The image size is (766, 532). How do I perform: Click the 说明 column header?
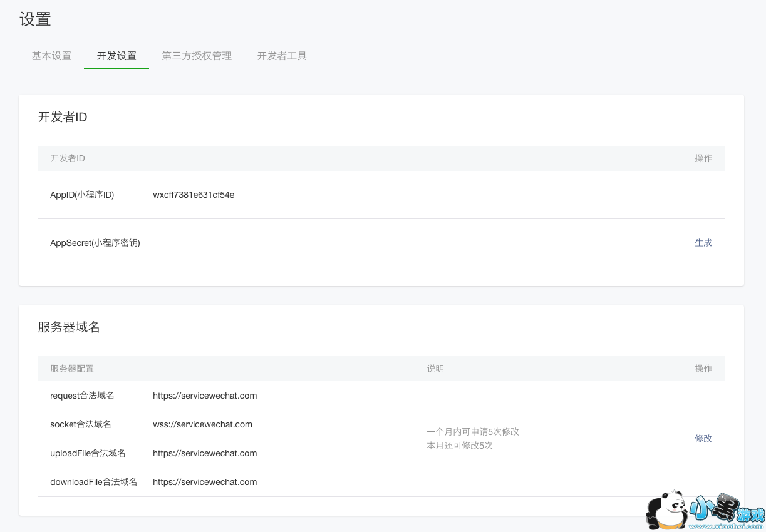coord(435,369)
